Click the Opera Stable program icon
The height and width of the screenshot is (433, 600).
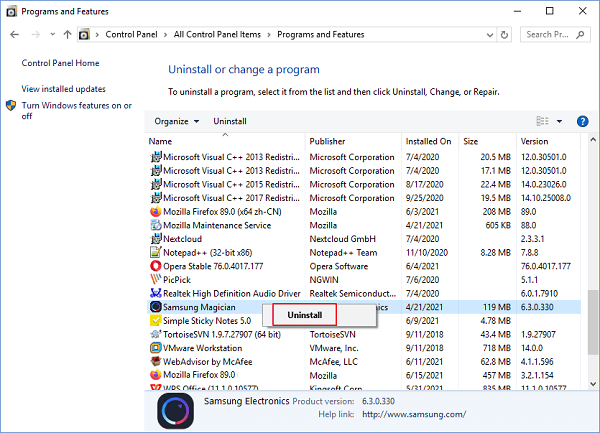[x=156, y=266]
